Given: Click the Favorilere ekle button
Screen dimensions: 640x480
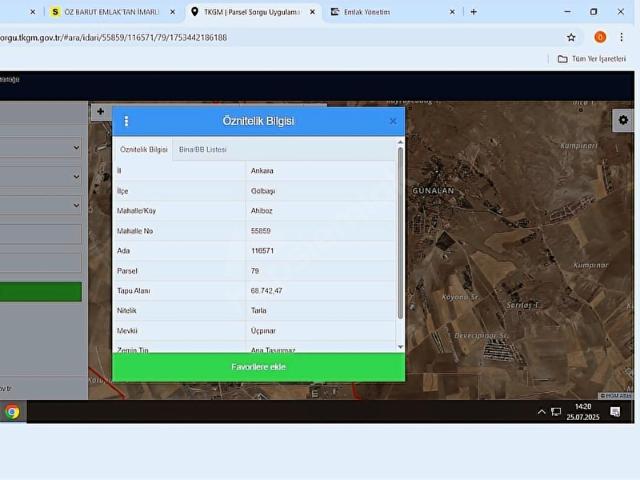Looking at the screenshot, I should point(258,367).
